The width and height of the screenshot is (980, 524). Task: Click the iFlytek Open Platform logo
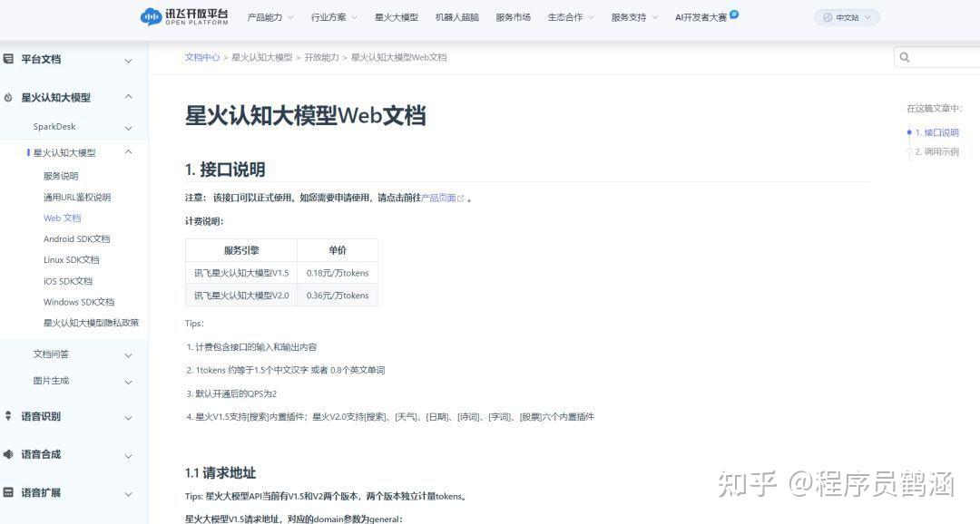pos(184,17)
